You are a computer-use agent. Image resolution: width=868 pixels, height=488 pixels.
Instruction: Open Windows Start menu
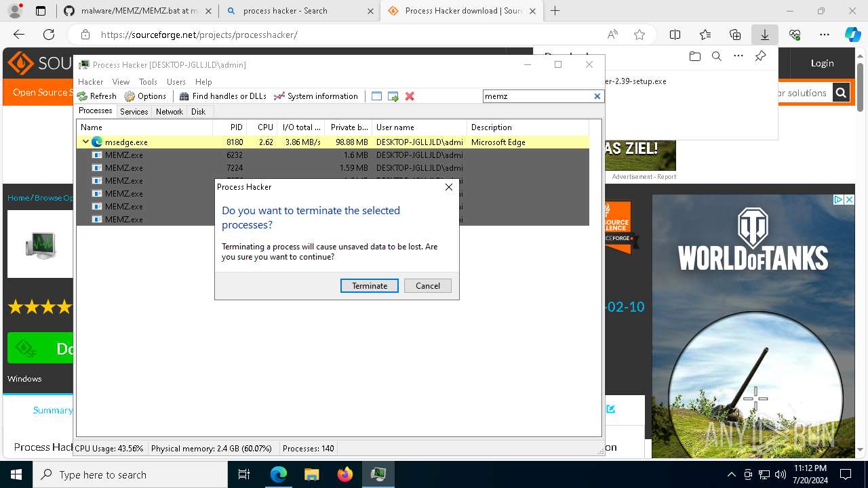click(16, 474)
